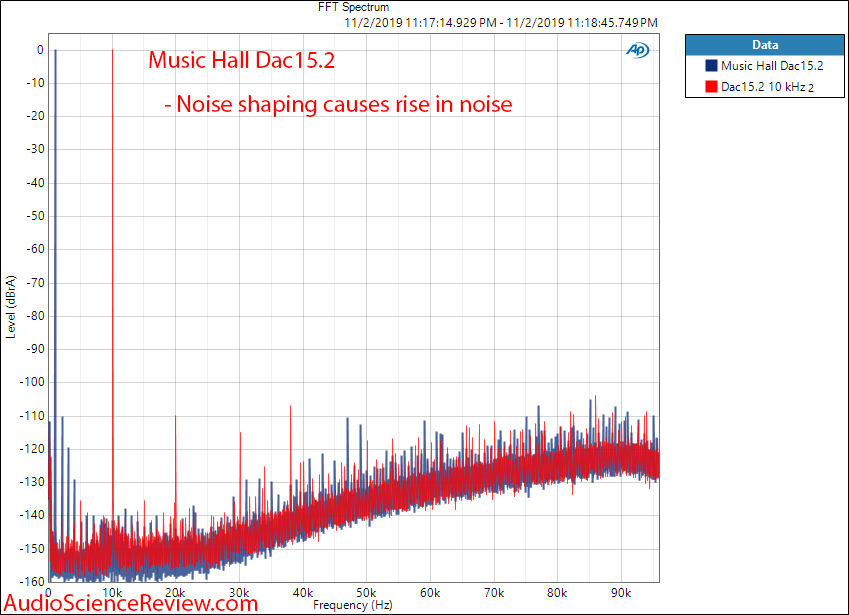
Task: Click the -160 level axis tick label
Action: 32,581
